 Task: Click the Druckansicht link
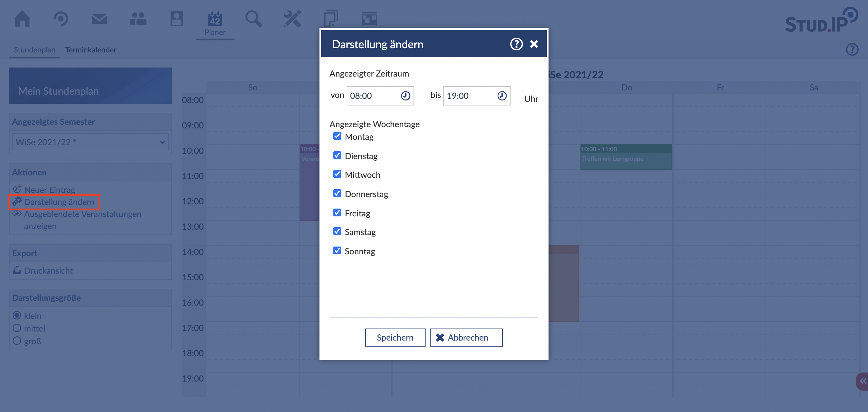(48, 271)
